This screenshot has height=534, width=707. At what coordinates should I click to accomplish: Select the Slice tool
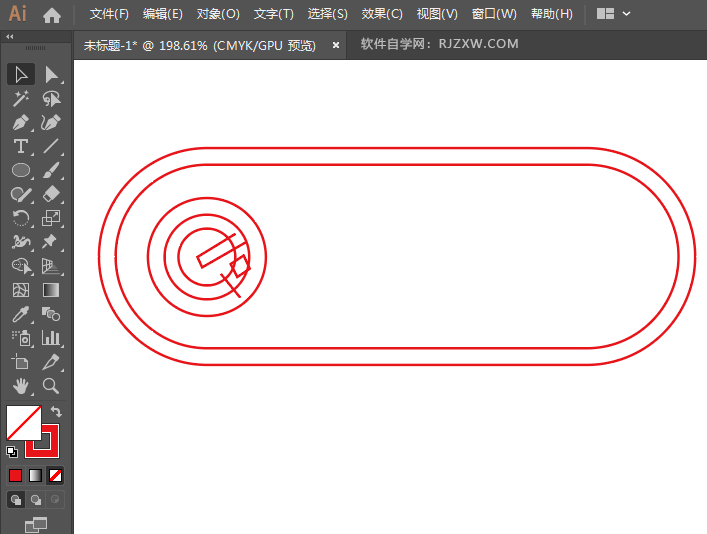(51, 362)
